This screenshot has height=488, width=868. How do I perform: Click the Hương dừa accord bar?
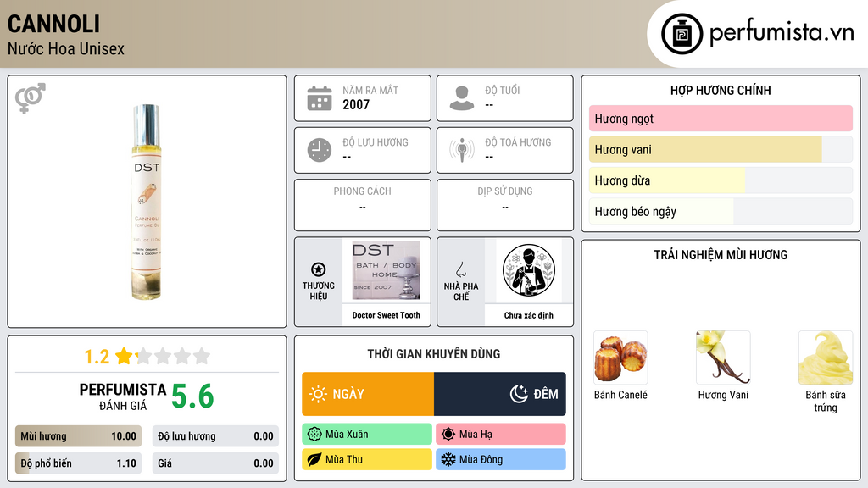(721, 180)
